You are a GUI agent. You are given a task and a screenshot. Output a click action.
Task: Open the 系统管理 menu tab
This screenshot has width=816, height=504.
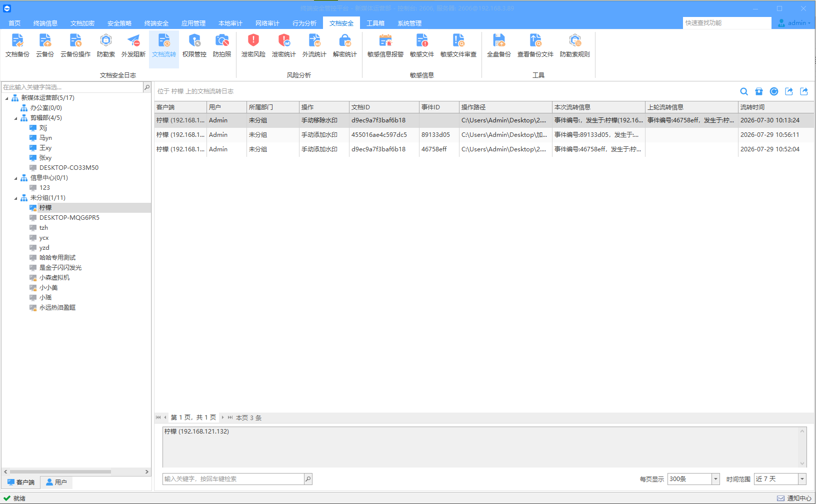(409, 23)
